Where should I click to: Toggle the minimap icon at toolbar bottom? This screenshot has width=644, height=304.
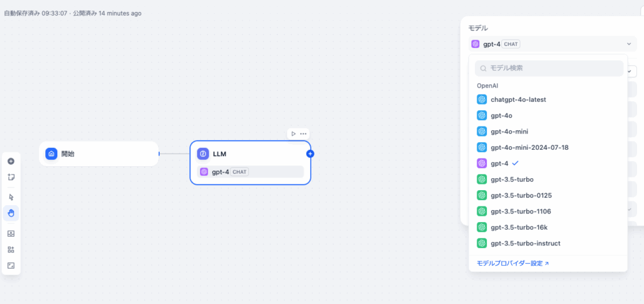[11, 266]
